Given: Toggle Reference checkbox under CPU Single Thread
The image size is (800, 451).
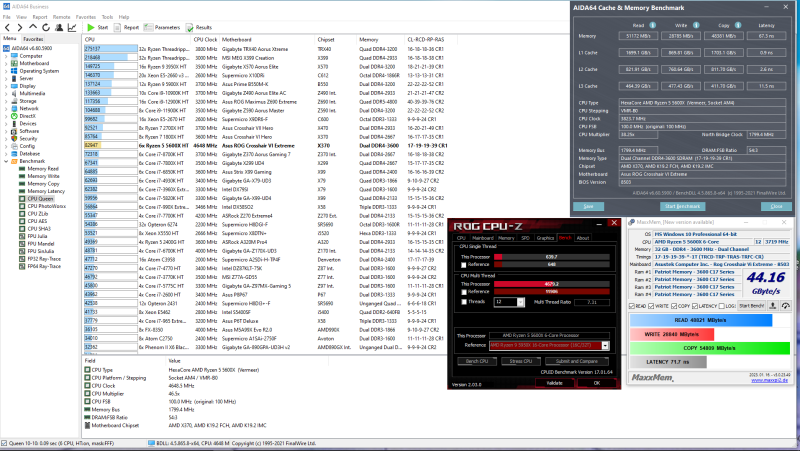Looking at the screenshot, I should 463,265.
